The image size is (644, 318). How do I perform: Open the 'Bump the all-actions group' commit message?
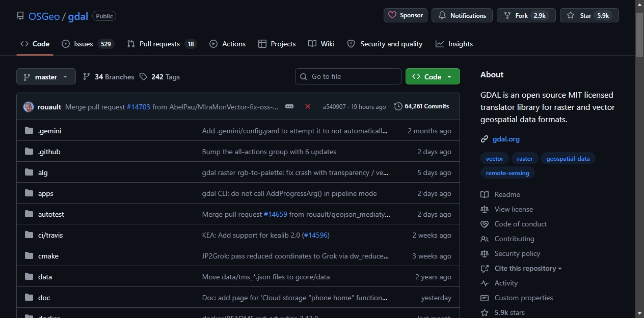click(x=269, y=152)
